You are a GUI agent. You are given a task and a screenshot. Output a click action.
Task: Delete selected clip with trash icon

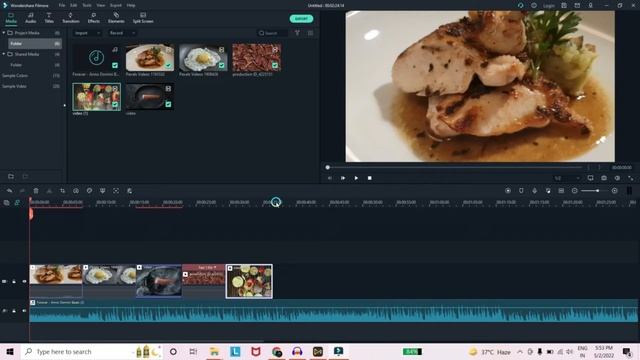coord(36,191)
